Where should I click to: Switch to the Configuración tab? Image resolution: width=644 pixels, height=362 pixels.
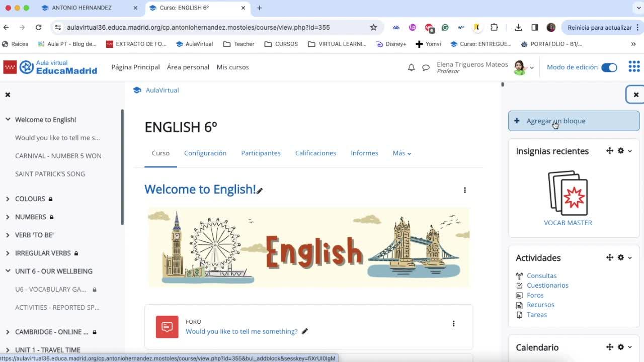point(205,153)
